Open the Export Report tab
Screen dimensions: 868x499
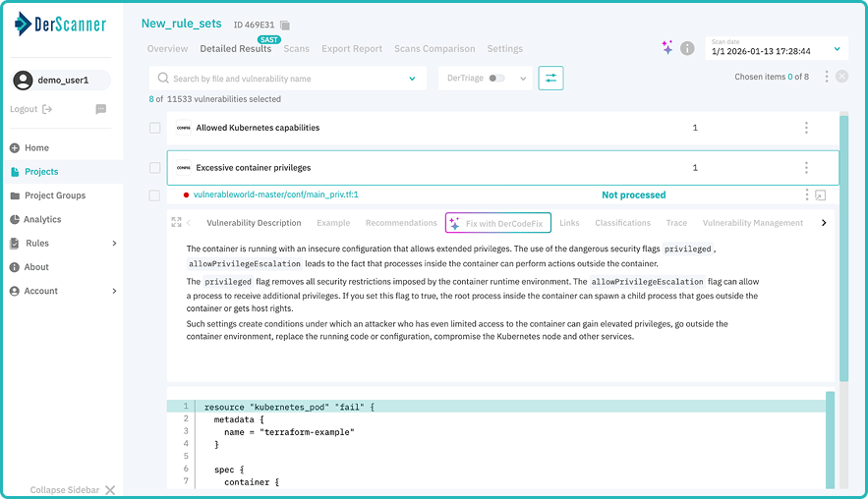[x=352, y=49]
